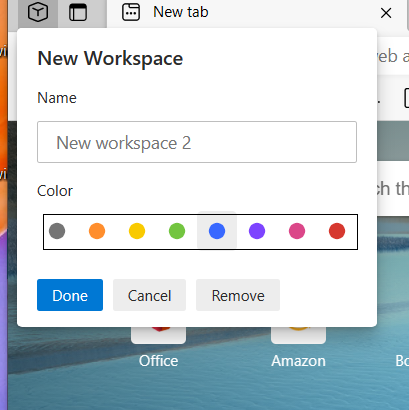This screenshot has height=410, width=409.
Task: Open the Office quick link tile
Action: [x=158, y=347]
